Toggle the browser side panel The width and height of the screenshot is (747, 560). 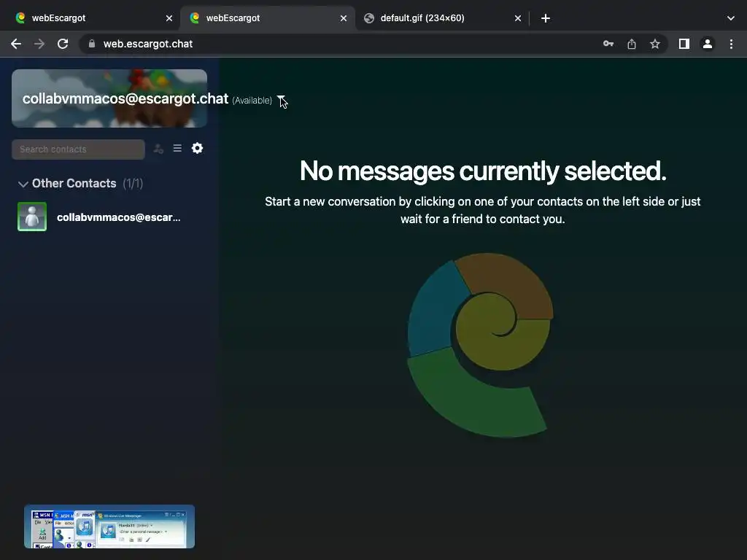(x=684, y=44)
